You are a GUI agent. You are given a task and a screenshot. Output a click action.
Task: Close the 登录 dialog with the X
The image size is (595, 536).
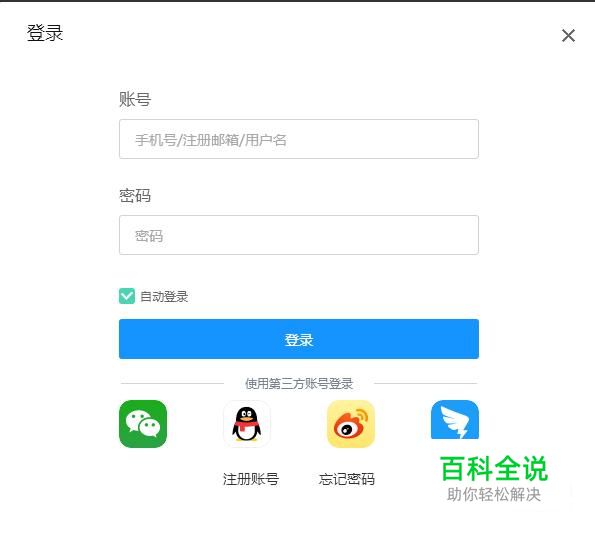click(x=568, y=36)
